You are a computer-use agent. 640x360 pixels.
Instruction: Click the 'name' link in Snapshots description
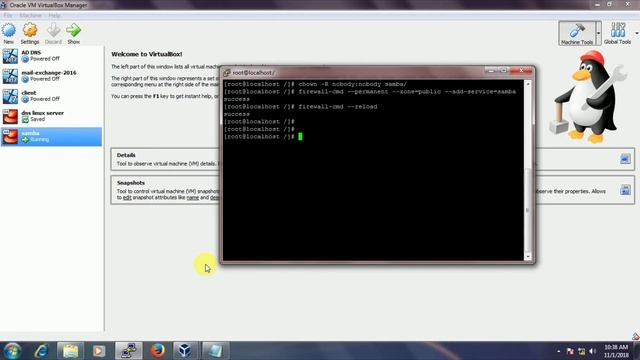coord(193,198)
